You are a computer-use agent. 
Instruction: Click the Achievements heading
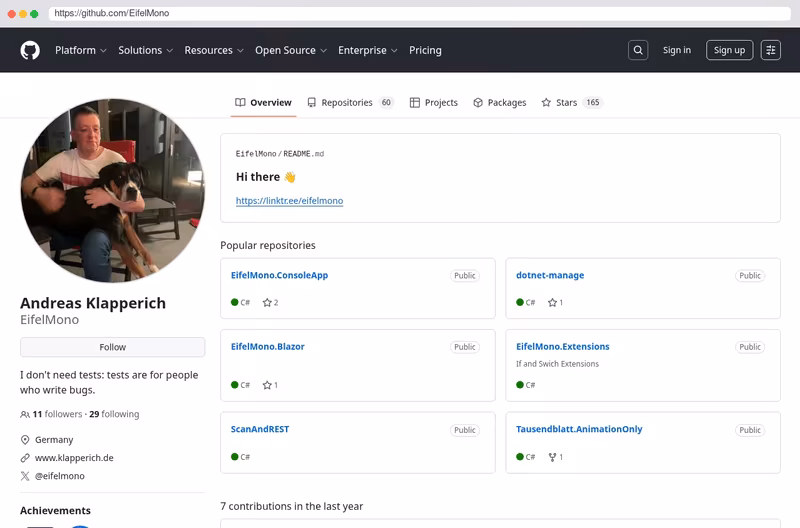tap(55, 511)
